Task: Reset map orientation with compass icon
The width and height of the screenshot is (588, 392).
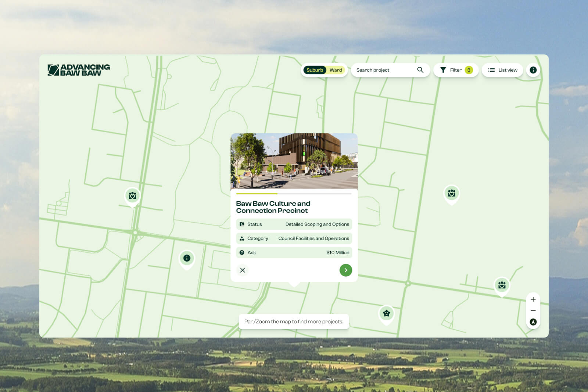Action: point(533,322)
